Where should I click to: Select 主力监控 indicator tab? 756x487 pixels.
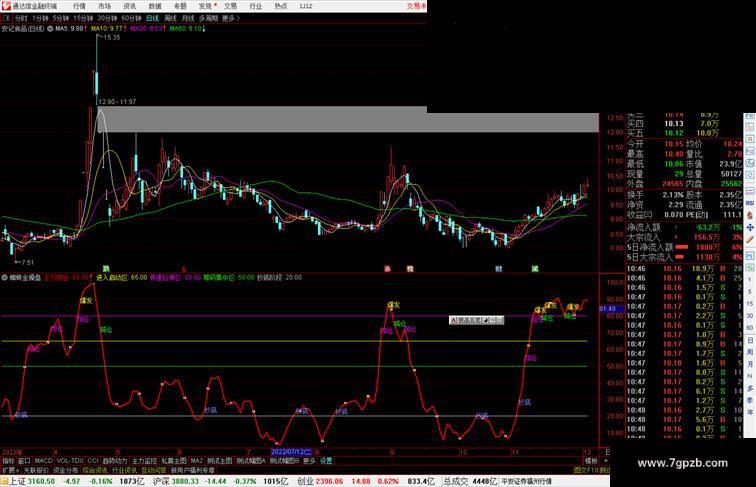click(x=144, y=461)
